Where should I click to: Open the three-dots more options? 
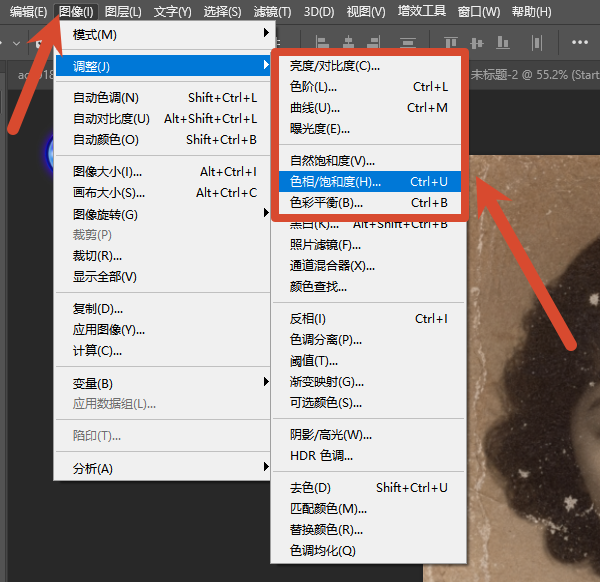click(x=580, y=42)
